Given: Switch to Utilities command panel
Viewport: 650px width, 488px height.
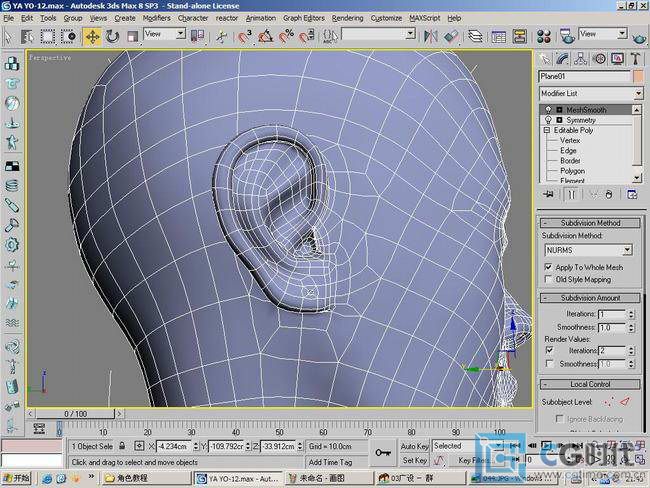Looking at the screenshot, I should pyautogui.click(x=636, y=59).
